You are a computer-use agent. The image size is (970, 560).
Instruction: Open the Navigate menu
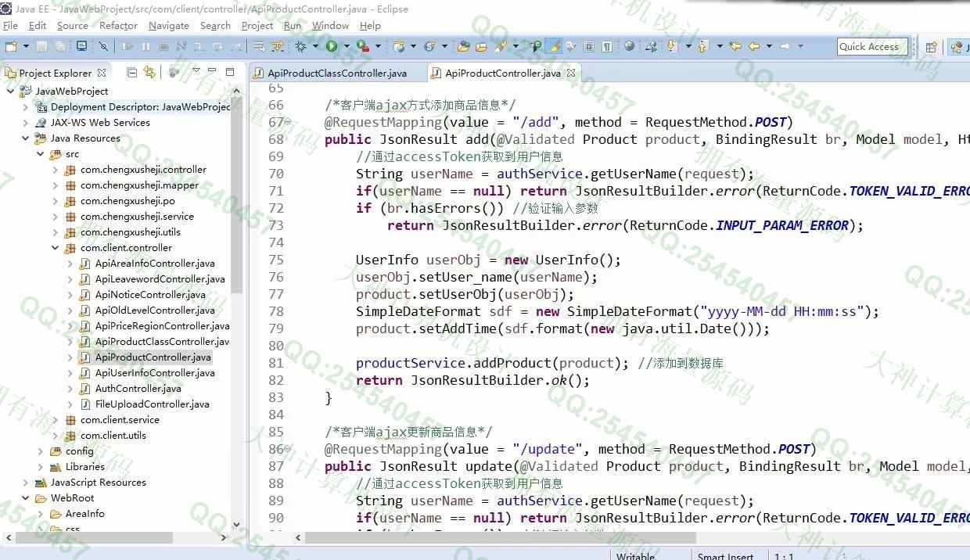point(169,25)
